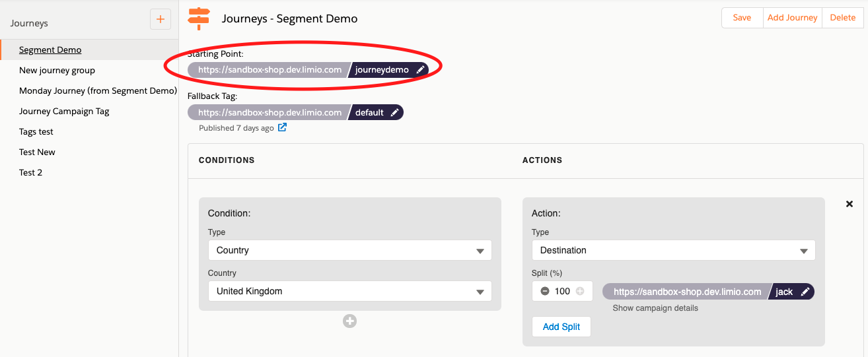
Task: Increase split percentage with plus icon
Action: click(x=580, y=291)
